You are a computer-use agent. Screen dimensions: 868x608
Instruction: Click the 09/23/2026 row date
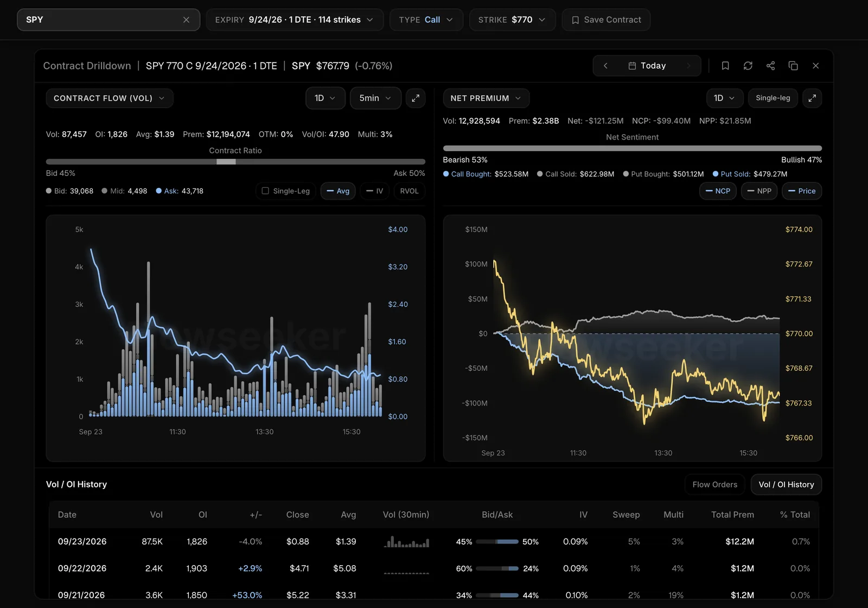click(x=82, y=542)
